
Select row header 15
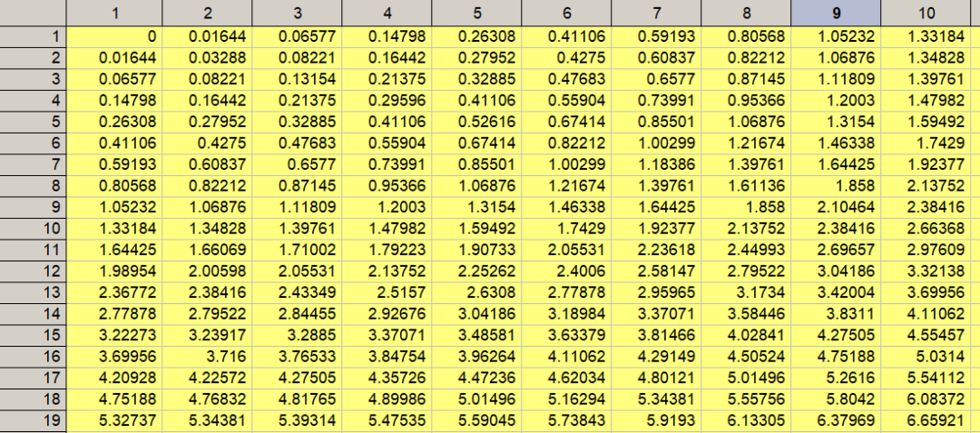point(34,336)
